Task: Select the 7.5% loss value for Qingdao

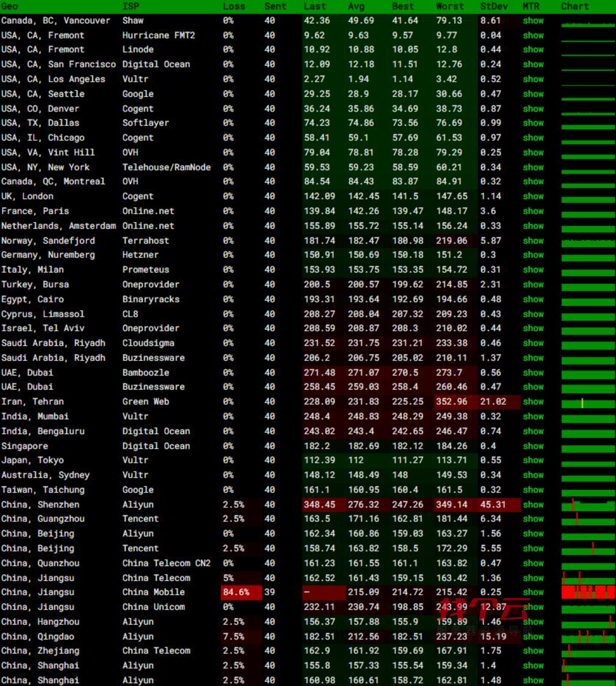Action: [234, 637]
